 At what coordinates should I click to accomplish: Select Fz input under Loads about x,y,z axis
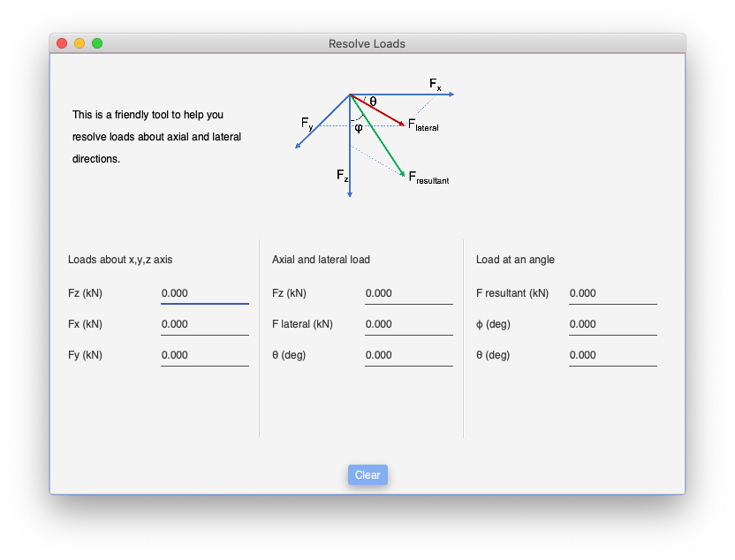tap(205, 294)
